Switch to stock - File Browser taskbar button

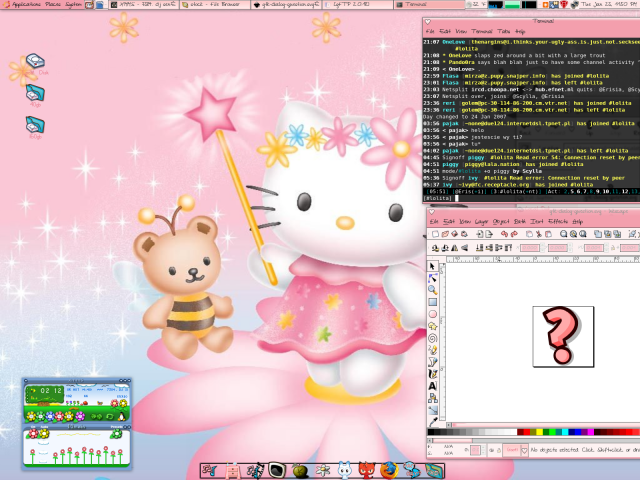coord(215,4)
